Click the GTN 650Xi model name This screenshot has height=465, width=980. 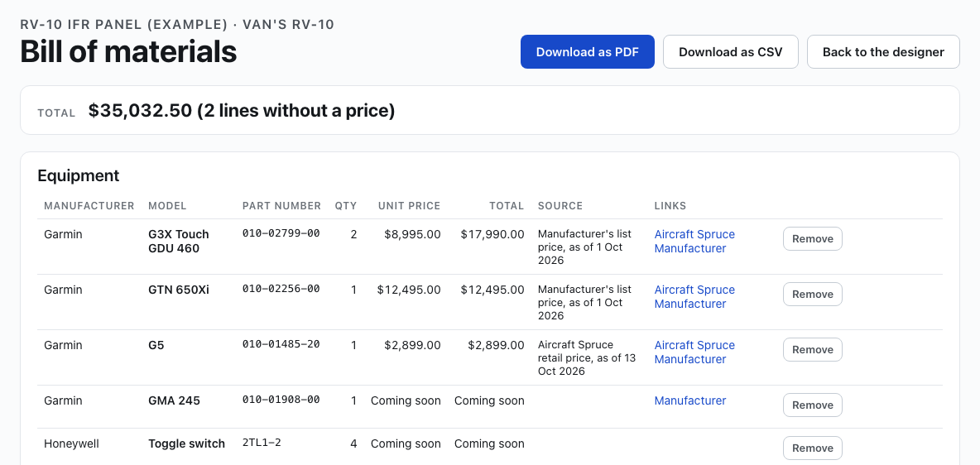[x=179, y=290]
